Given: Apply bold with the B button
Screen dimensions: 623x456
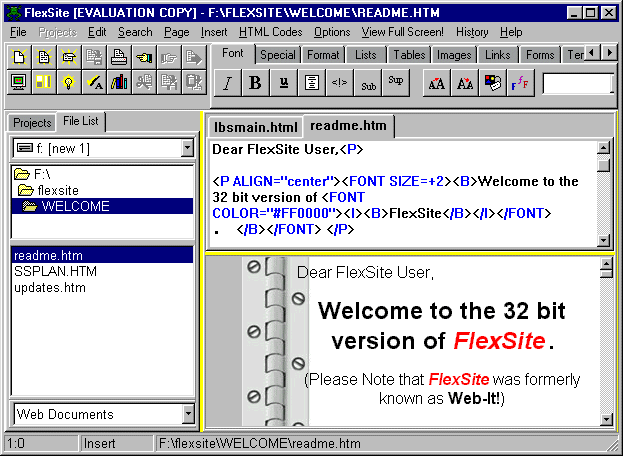Looking at the screenshot, I should 255,83.
